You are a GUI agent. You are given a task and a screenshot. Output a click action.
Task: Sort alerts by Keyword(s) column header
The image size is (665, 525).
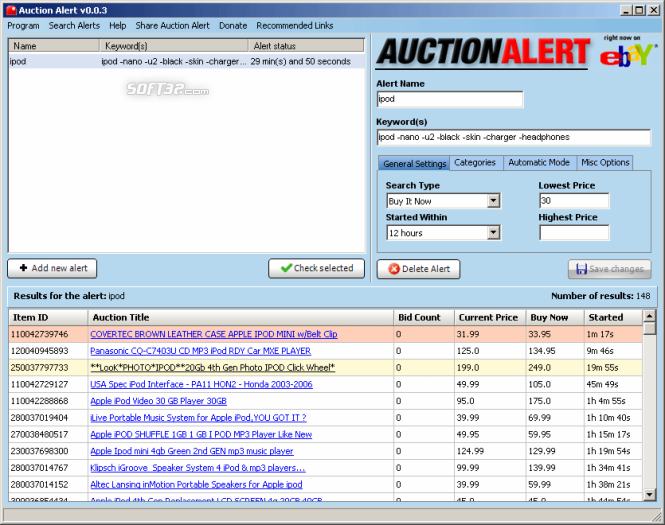174,46
